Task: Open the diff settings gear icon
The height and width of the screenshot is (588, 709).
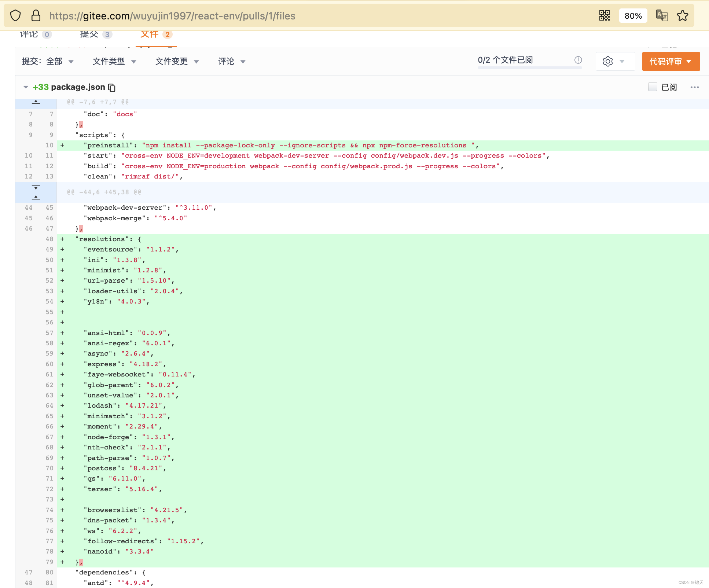Action: [608, 61]
